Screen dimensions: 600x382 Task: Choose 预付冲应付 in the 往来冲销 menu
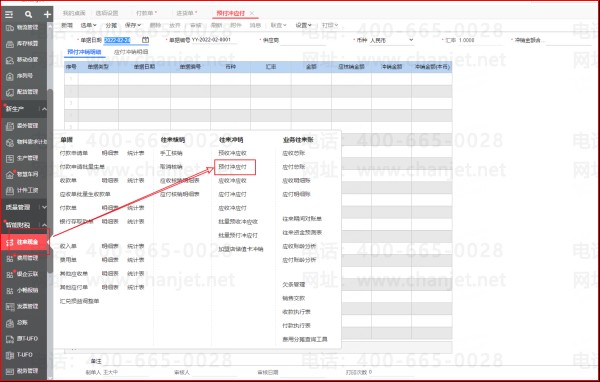tap(232, 167)
